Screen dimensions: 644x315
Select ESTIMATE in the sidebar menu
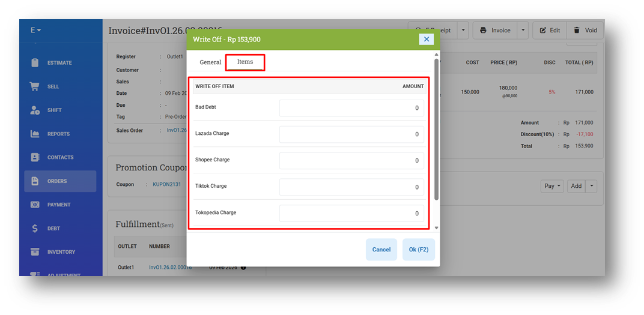59,63
